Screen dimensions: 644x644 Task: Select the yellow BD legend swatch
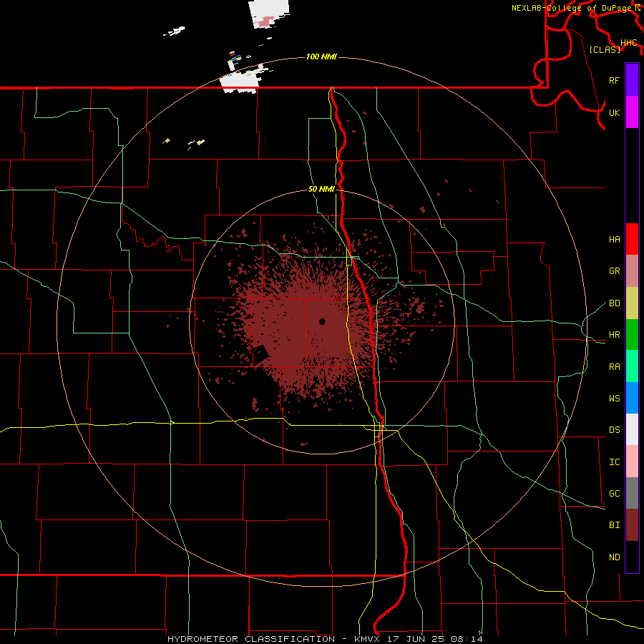[632, 303]
